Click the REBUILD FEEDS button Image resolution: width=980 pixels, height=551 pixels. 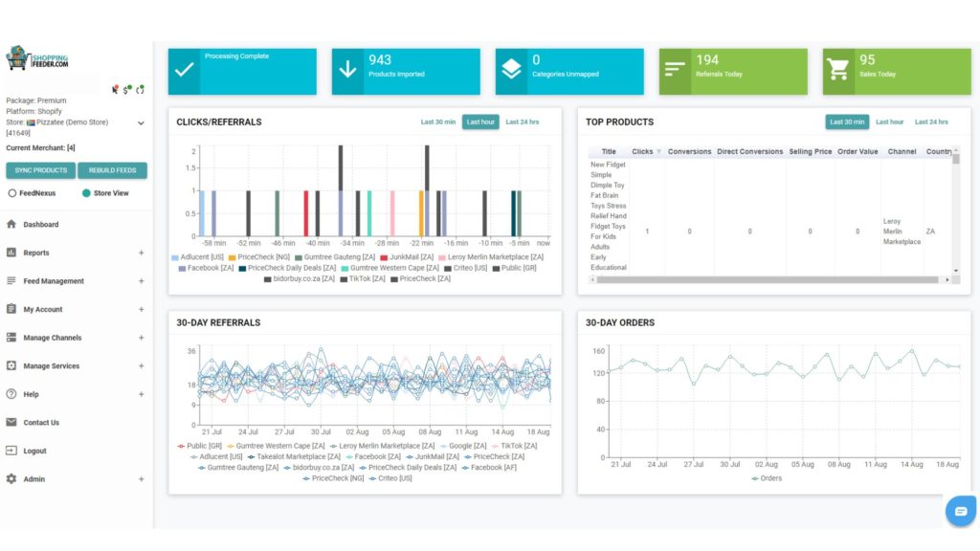[113, 170]
